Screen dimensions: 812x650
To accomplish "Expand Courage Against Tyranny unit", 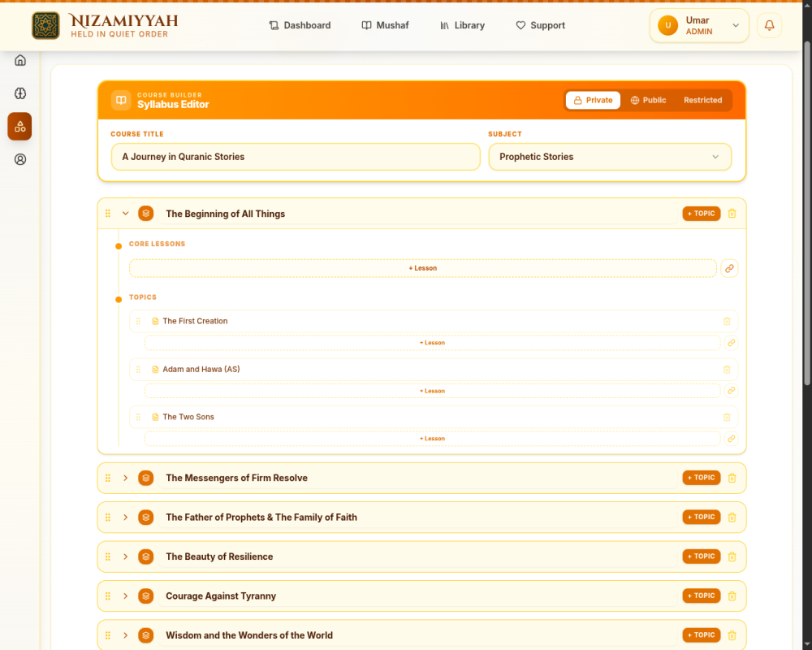I will tap(125, 596).
